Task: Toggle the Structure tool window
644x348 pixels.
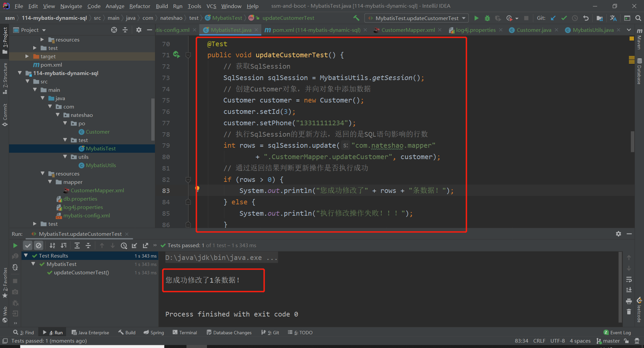Action: pyautogui.click(x=5, y=78)
